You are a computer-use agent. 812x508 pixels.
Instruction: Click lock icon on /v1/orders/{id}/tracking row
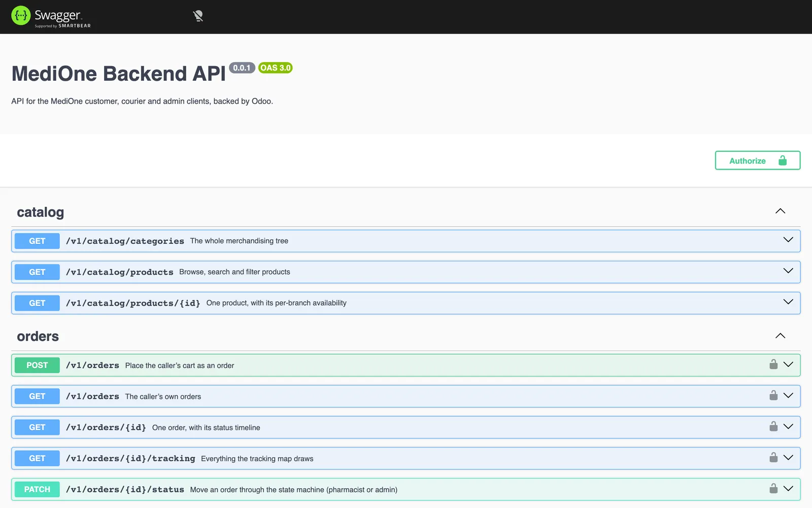[773, 457]
